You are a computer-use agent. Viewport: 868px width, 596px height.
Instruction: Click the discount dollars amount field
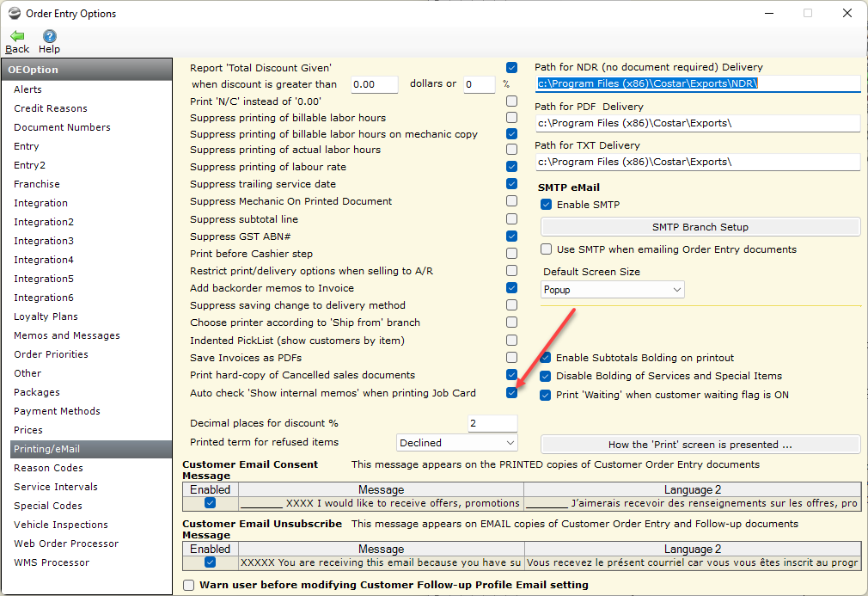point(375,84)
